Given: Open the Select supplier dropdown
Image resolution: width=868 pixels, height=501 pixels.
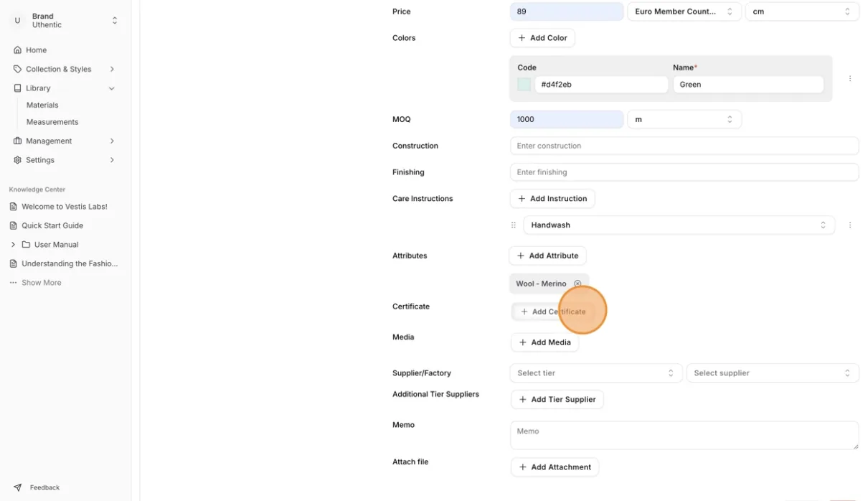Looking at the screenshot, I should (x=772, y=373).
